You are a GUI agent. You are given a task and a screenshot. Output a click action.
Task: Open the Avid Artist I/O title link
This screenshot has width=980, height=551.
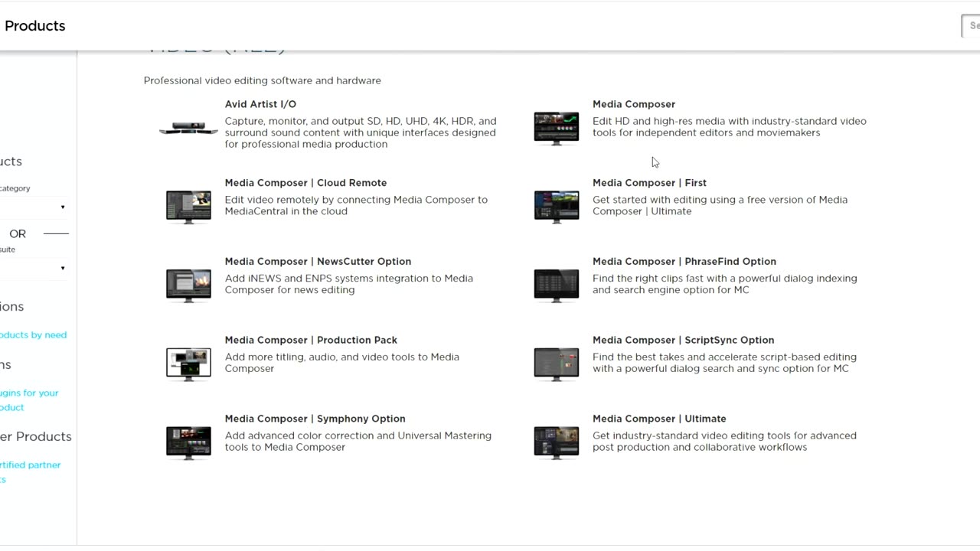[260, 104]
